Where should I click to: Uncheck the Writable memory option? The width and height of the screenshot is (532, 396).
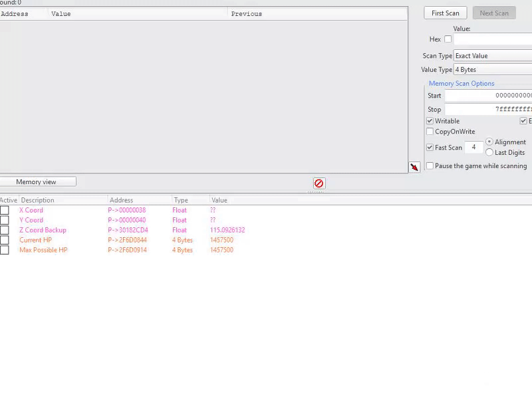click(x=431, y=121)
